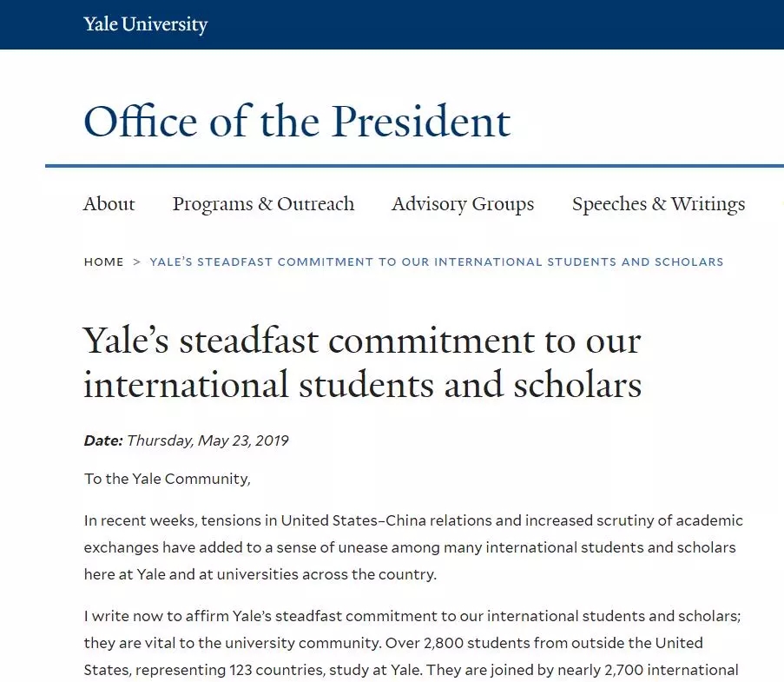Click the breadcrumb separator arrow
This screenshot has height=682, width=784.
tap(136, 262)
